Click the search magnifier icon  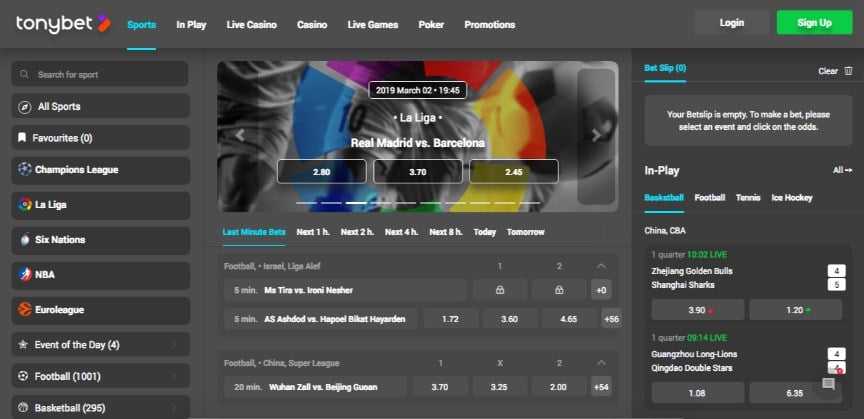click(x=24, y=74)
